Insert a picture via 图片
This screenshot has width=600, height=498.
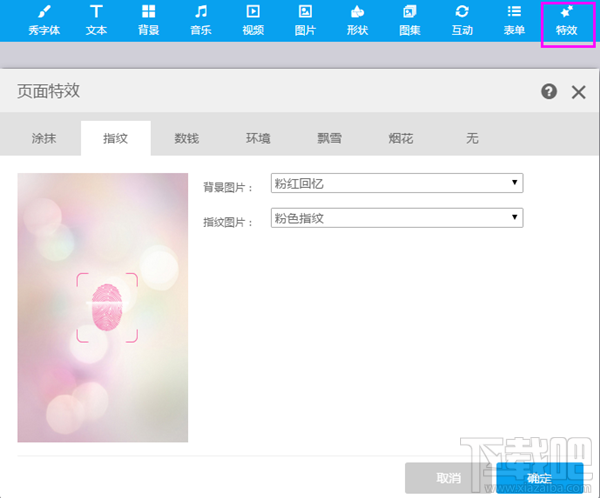point(305,21)
